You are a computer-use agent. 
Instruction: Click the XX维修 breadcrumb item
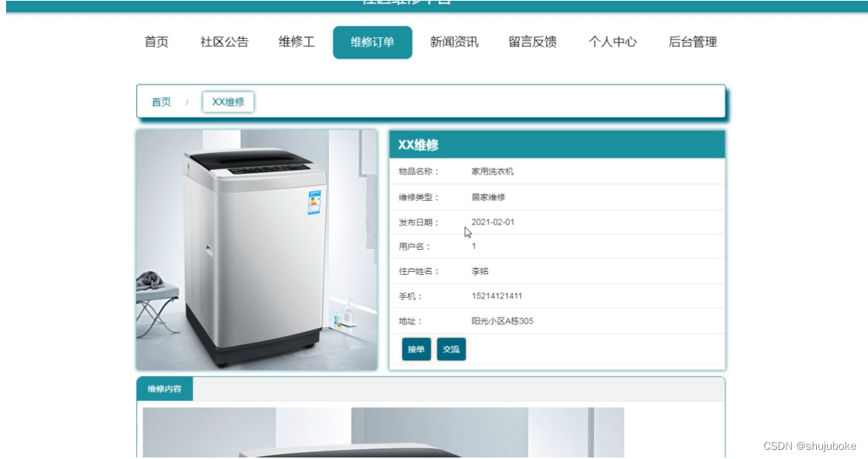(228, 102)
